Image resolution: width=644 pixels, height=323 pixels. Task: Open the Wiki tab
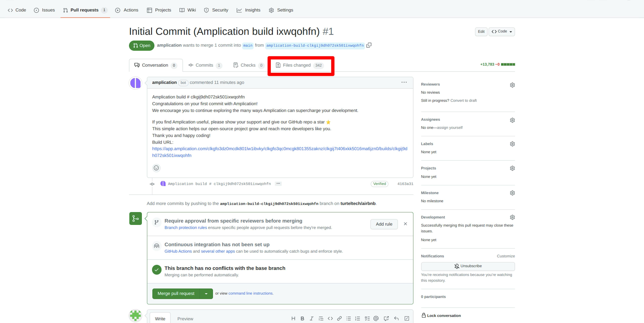click(x=187, y=10)
